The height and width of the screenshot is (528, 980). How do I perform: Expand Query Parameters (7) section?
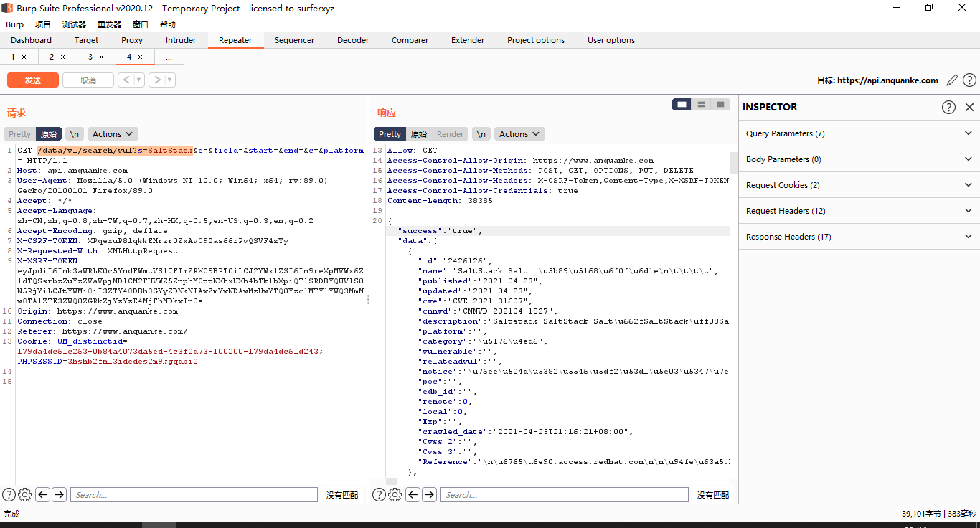click(859, 133)
